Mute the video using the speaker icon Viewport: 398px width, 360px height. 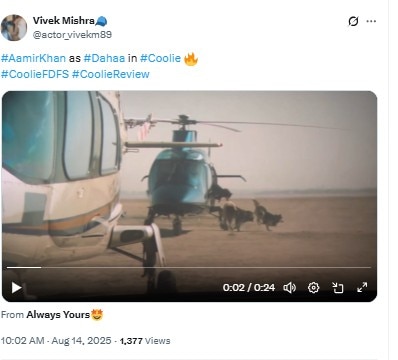click(x=289, y=287)
